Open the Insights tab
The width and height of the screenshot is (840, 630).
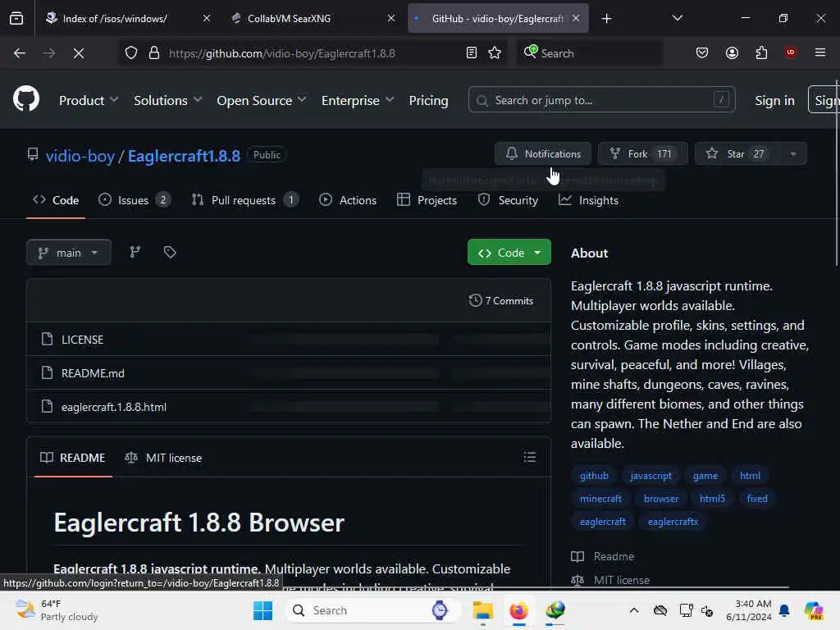588,200
